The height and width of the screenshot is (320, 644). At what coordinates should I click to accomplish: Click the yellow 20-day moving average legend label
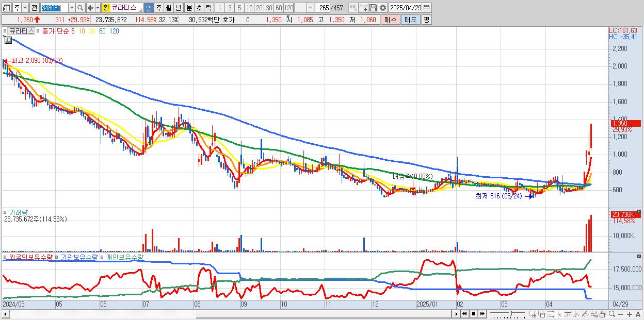[92, 31]
